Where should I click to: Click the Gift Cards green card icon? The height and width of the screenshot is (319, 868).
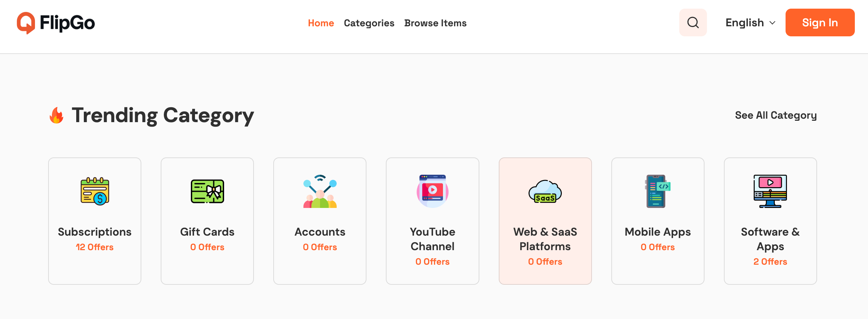(x=207, y=191)
